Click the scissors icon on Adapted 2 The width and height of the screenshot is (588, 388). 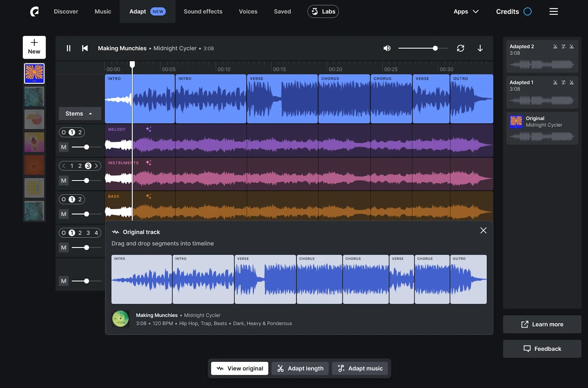coord(555,46)
